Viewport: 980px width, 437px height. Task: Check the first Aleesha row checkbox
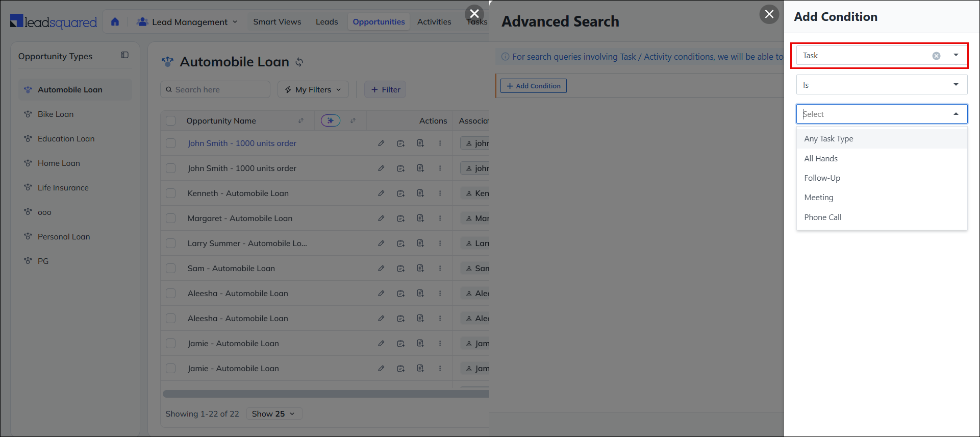[x=171, y=294]
